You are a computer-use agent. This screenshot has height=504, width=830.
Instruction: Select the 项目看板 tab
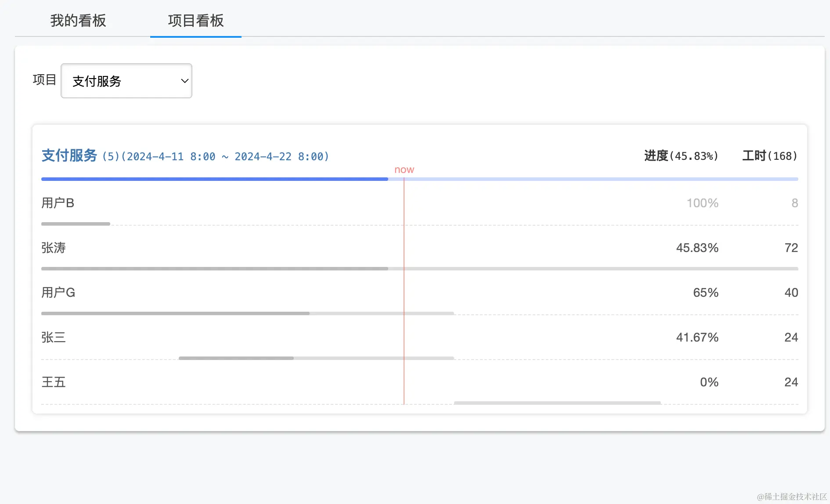[x=196, y=21]
